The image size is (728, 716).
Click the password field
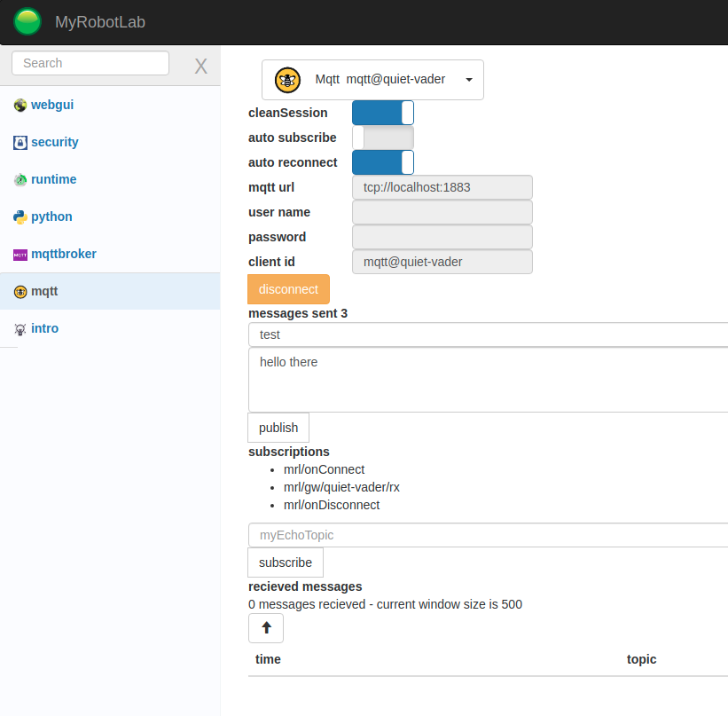(x=442, y=237)
